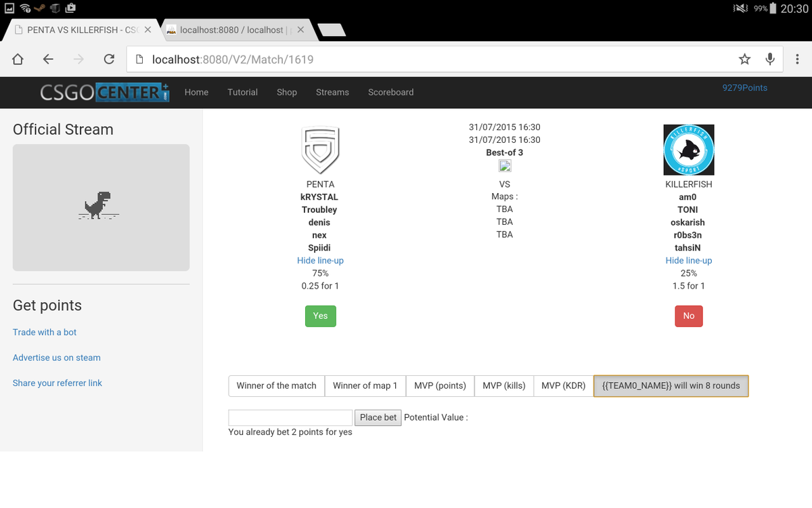This screenshot has height=508, width=812.
Task: Click the CSGOCENTER logo
Action: [104, 92]
